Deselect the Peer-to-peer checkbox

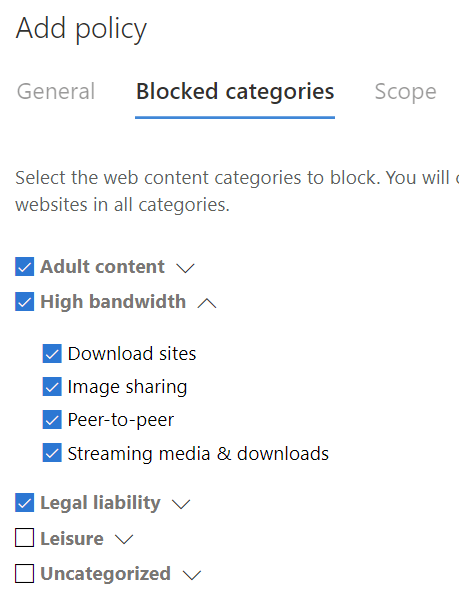(52, 419)
